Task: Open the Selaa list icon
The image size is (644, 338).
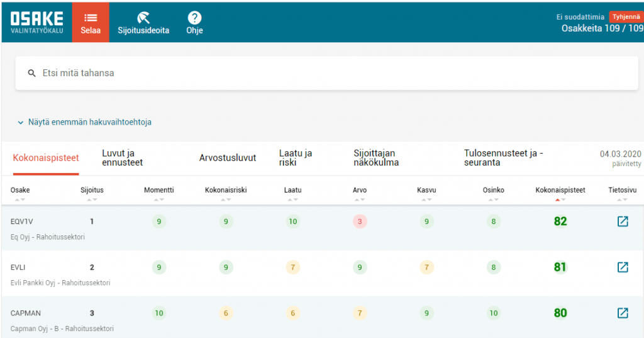Action: click(91, 18)
